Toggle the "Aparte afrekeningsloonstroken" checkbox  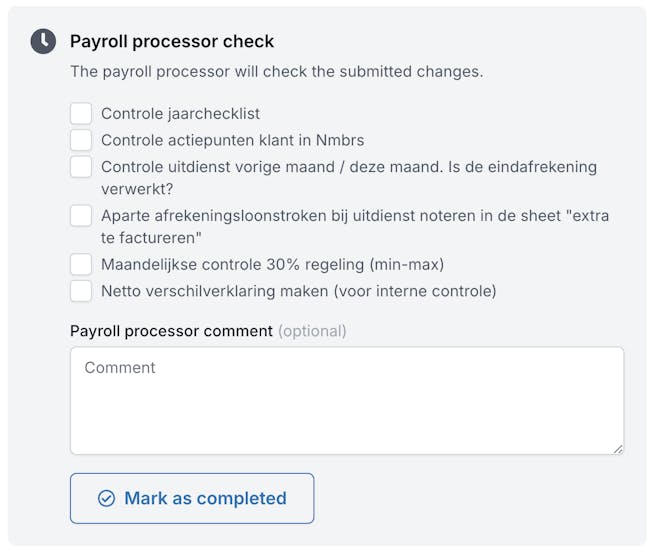point(81,216)
